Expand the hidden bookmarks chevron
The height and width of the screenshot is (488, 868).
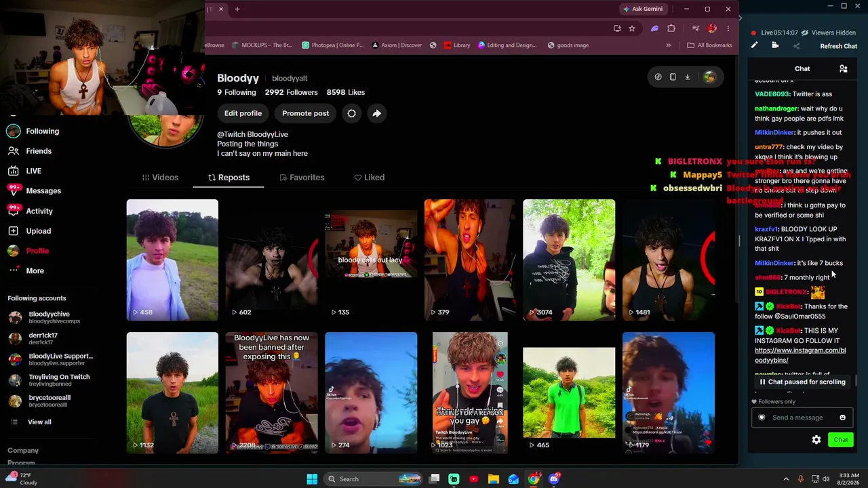(x=669, y=45)
